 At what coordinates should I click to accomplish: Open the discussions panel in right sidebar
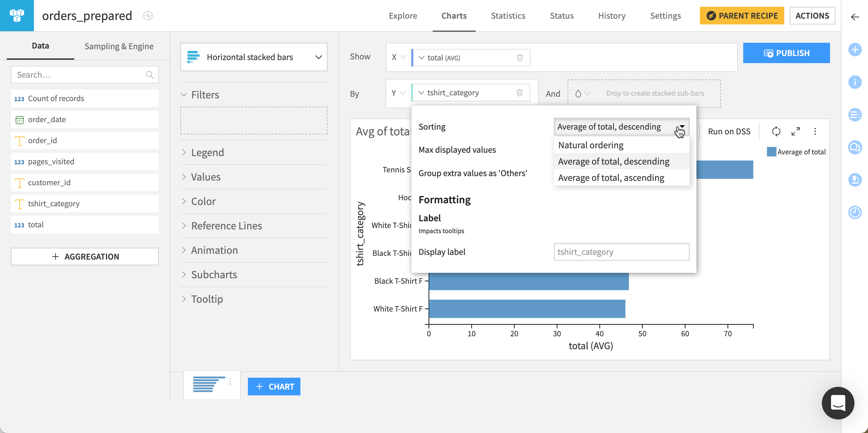click(855, 147)
